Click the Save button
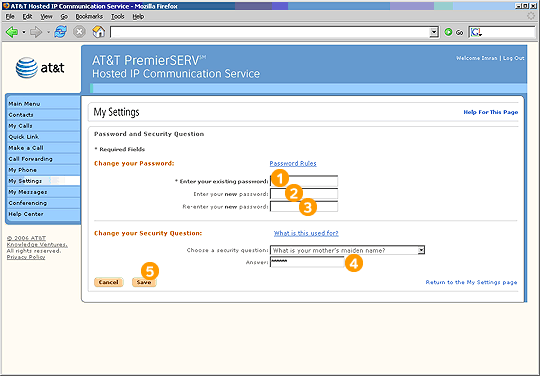The image size is (540, 376). tap(144, 282)
